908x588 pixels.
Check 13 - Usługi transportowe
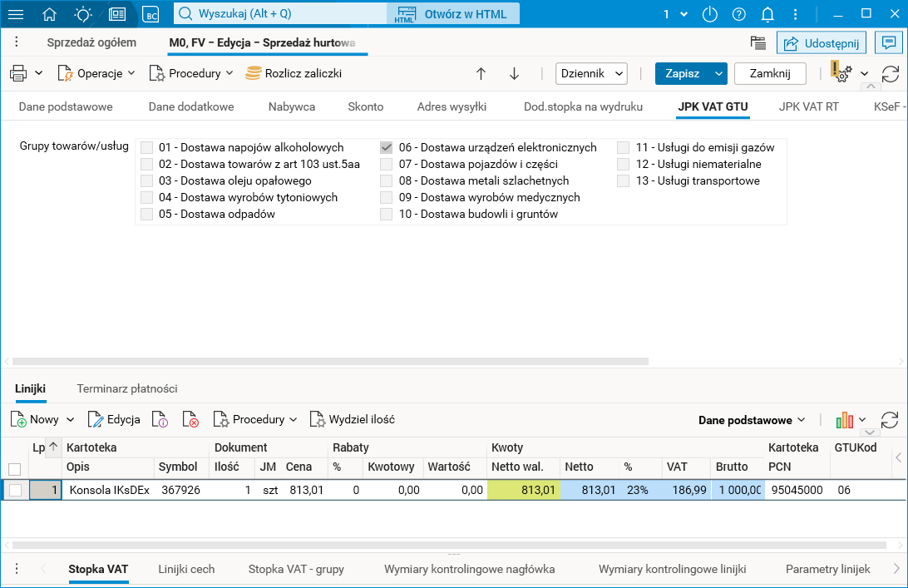click(623, 180)
